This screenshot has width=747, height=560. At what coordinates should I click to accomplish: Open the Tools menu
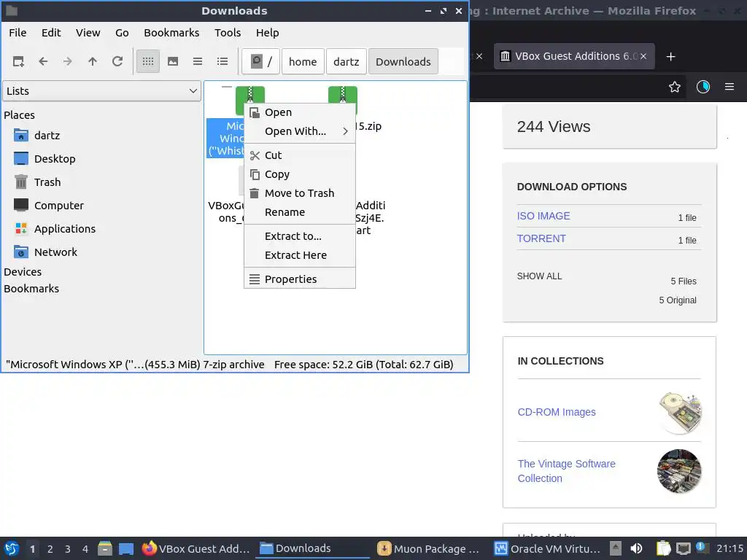pos(228,32)
